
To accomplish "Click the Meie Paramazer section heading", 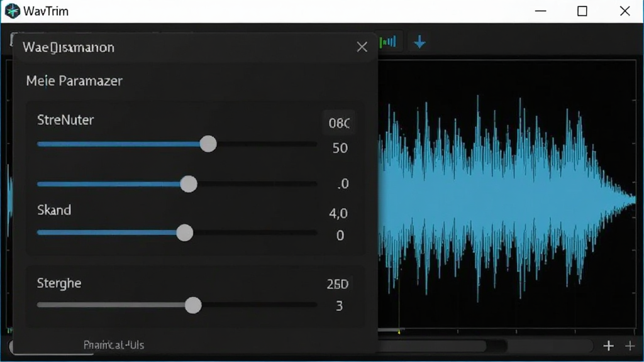I will coord(74,81).
